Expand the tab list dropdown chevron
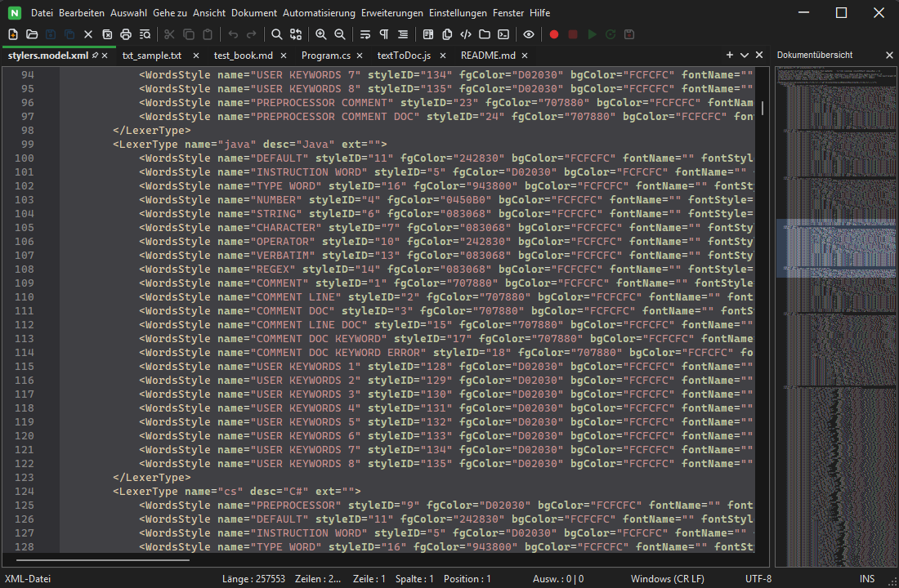899x588 pixels. tap(745, 55)
